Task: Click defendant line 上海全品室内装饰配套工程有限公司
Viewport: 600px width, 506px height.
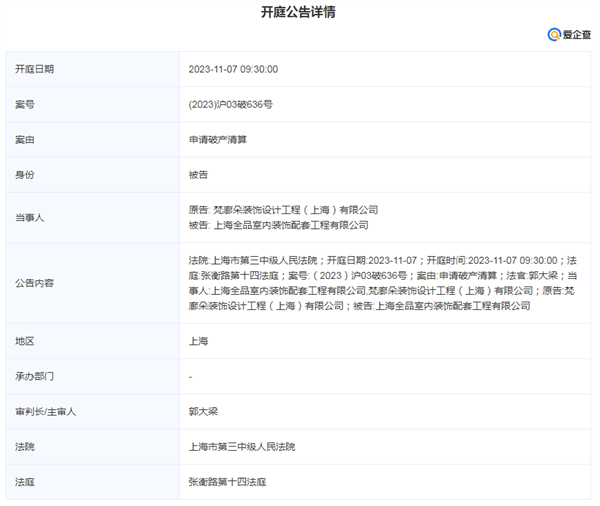Action: pos(279,225)
